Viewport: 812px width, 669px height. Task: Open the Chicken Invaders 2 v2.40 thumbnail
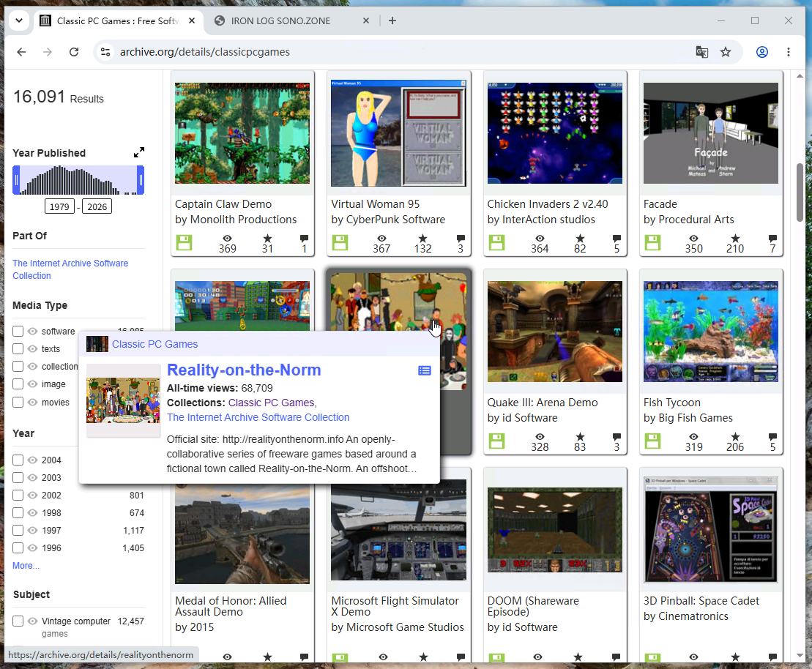click(x=554, y=133)
